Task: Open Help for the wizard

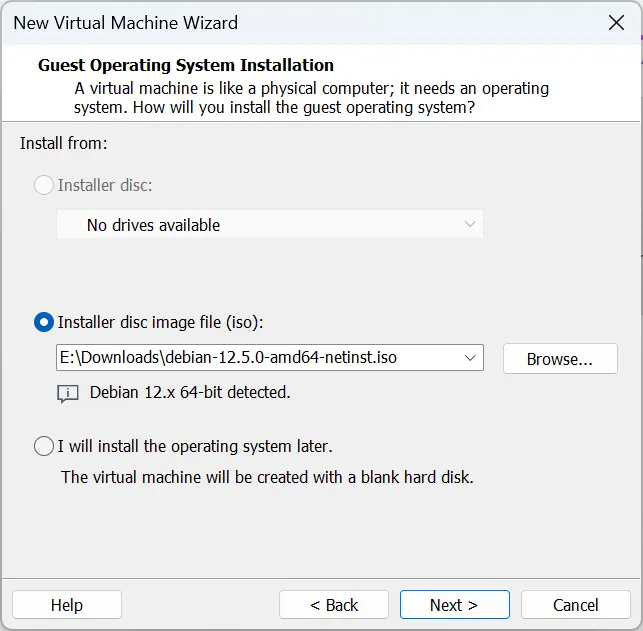Action: (67, 605)
